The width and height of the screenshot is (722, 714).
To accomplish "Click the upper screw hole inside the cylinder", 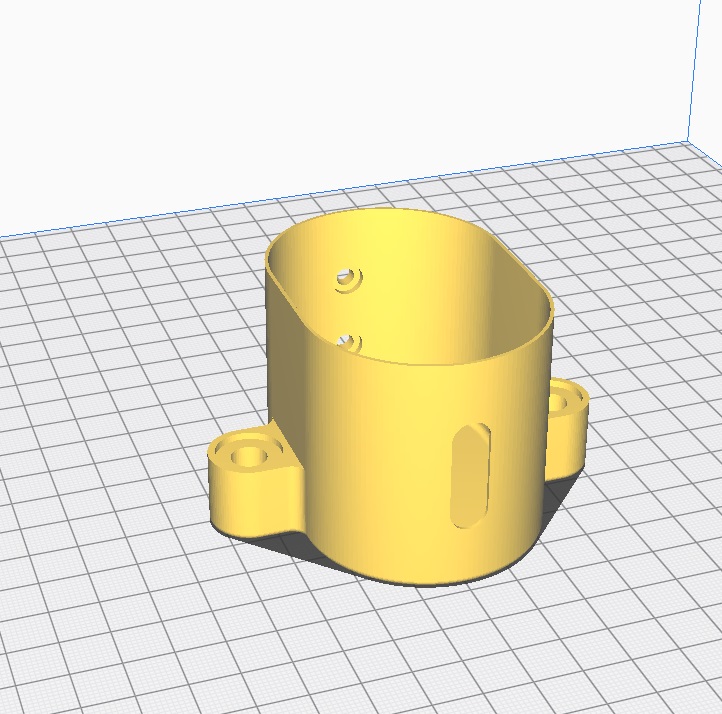I will 348,278.
